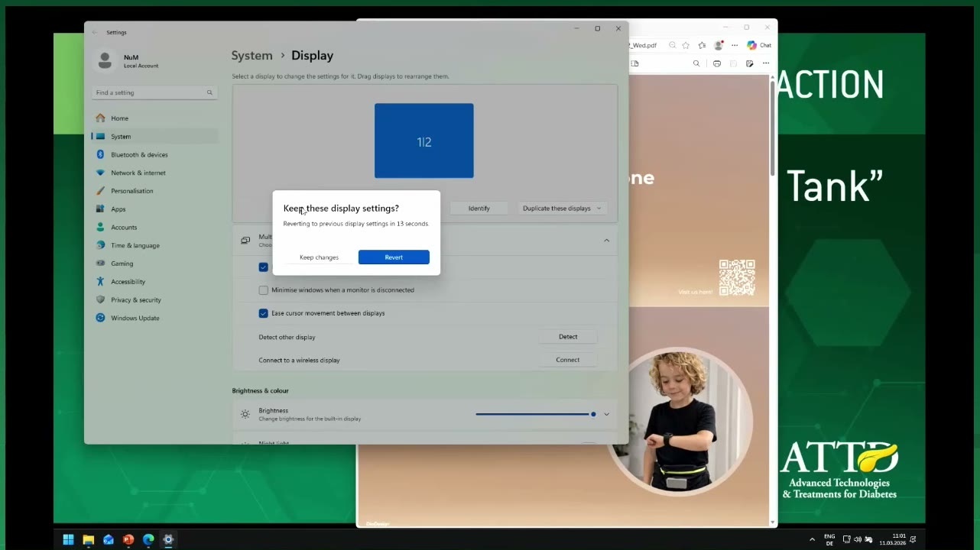Image resolution: width=980 pixels, height=550 pixels.
Task: Open Personalisation settings page
Action: pyautogui.click(x=154, y=191)
